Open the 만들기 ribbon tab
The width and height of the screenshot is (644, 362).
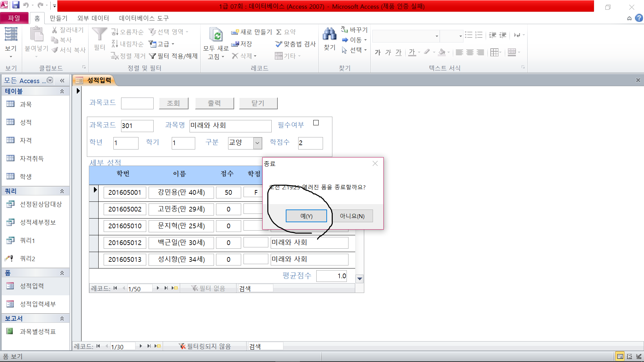(59, 18)
